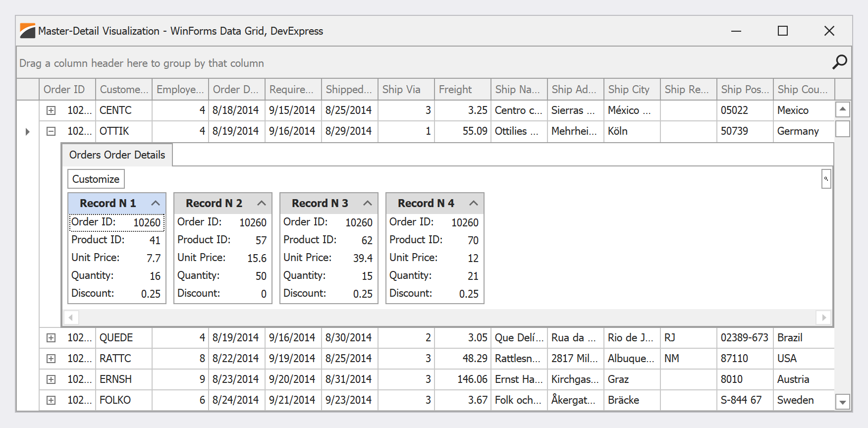Click the Ship City column header
868x428 pixels.
[631, 90]
